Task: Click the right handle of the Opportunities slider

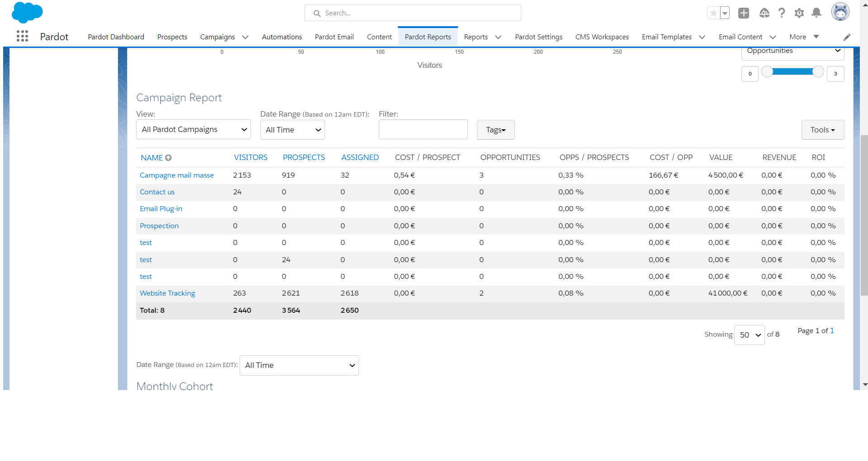Action: [818, 72]
